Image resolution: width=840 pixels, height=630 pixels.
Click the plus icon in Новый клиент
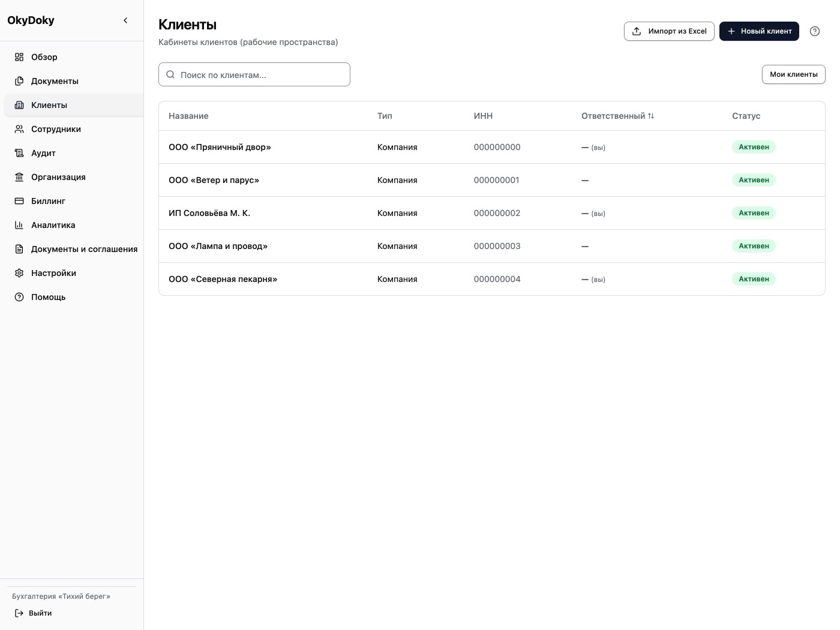[x=731, y=31]
